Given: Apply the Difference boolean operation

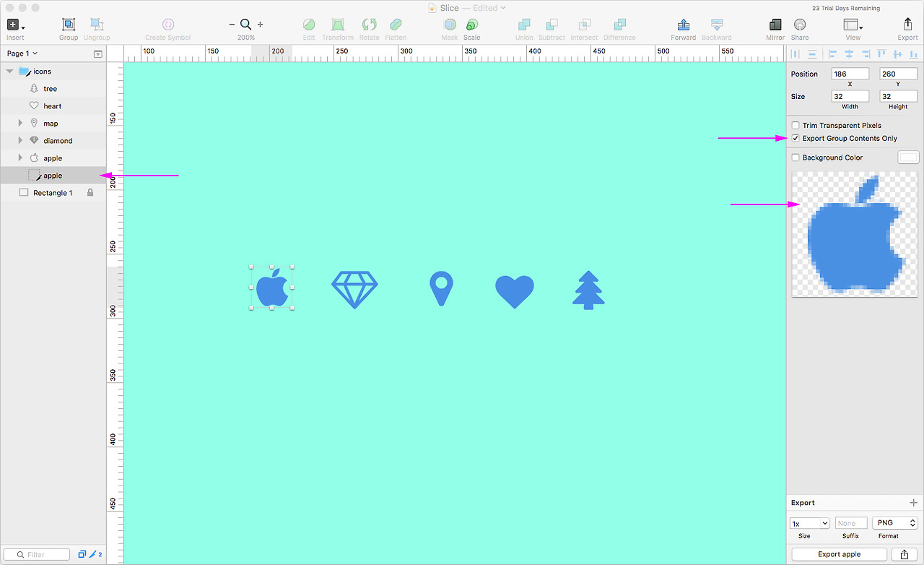Looking at the screenshot, I should point(619,25).
